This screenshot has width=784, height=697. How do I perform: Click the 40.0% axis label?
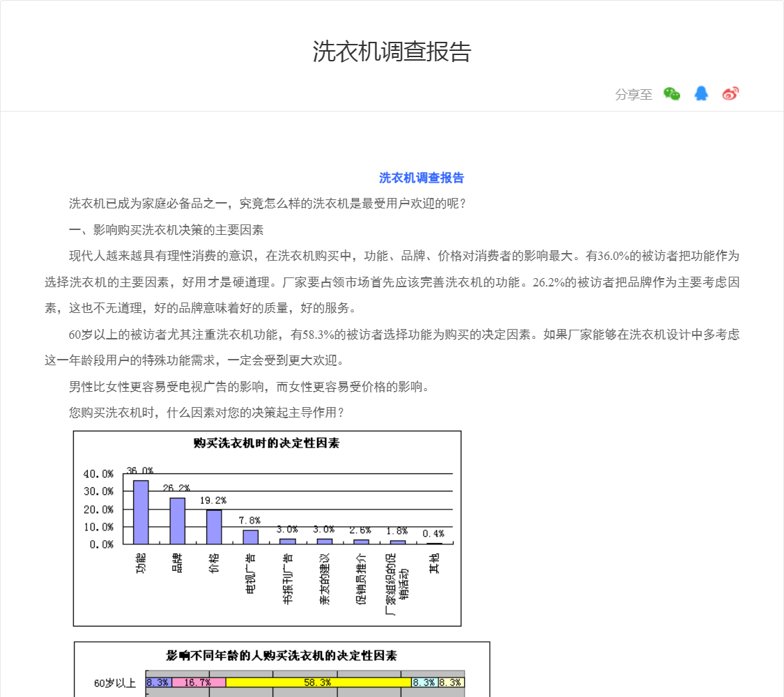98,473
